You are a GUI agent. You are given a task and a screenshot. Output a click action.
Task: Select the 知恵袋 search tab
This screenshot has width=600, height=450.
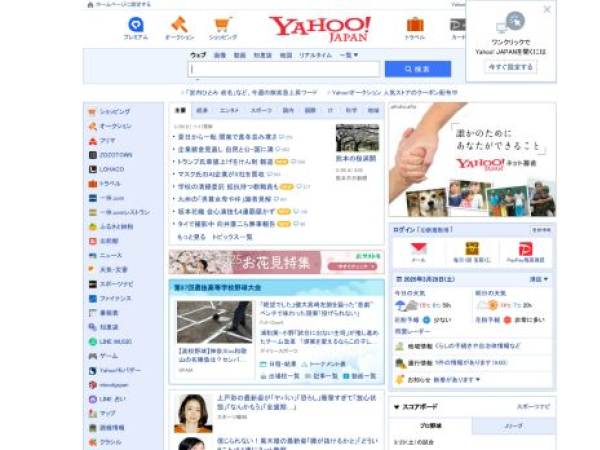click(262, 55)
